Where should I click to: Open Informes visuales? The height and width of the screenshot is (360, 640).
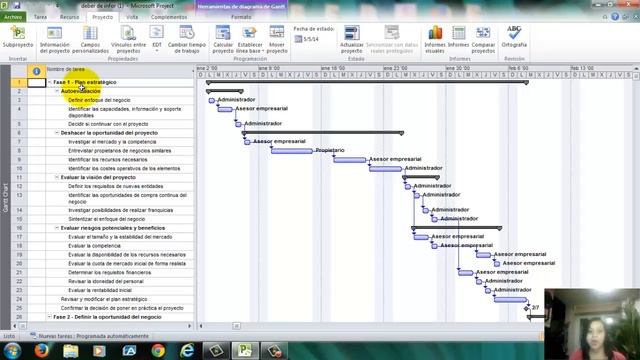point(435,40)
